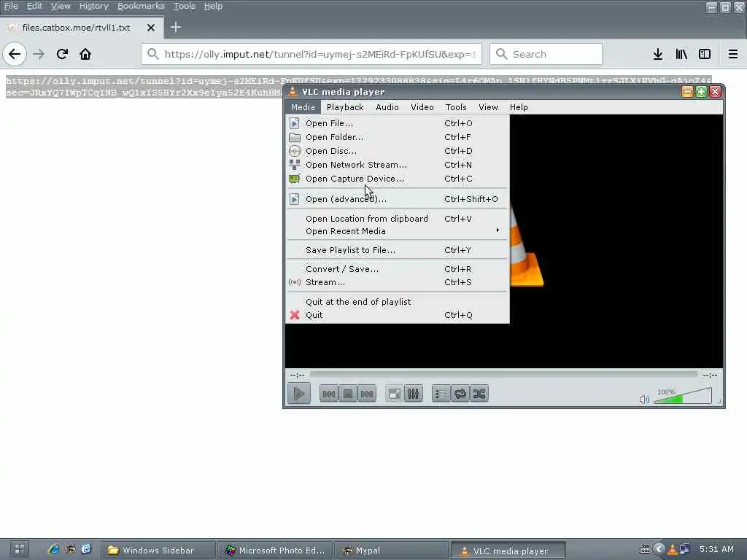
Task: Select Save Playlist to File...
Action: click(398, 250)
